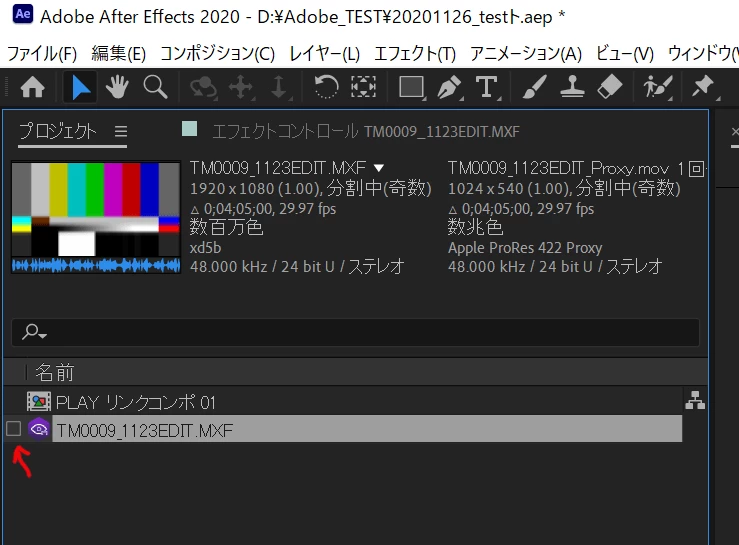
Task: Select the Selection (arrow) tool
Action: pos(81,87)
